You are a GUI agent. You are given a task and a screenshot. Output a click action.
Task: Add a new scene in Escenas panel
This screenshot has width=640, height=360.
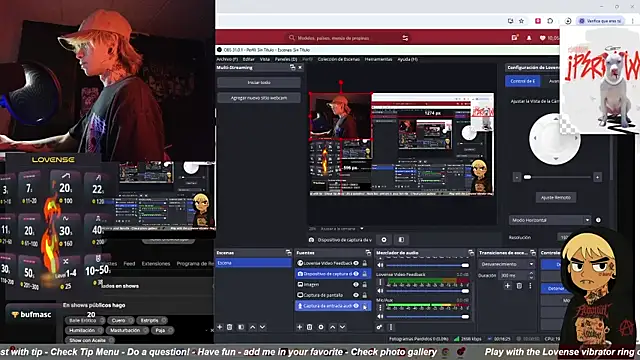point(220,327)
